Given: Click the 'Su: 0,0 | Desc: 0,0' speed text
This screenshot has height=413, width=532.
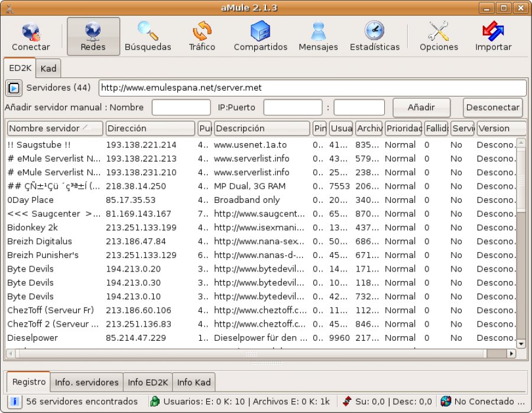Looking at the screenshot, I should pyautogui.click(x=394, y=401).
